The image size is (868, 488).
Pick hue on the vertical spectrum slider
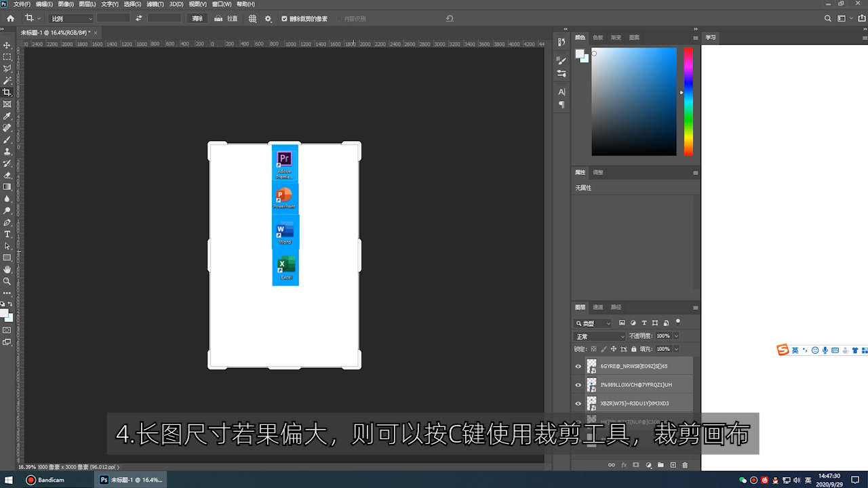688,102
